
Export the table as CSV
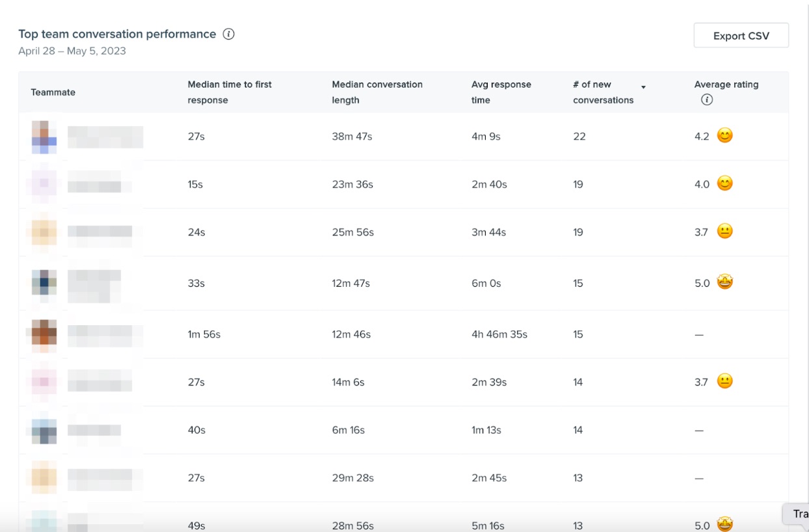pyautogui.click(x=741, y=36)
